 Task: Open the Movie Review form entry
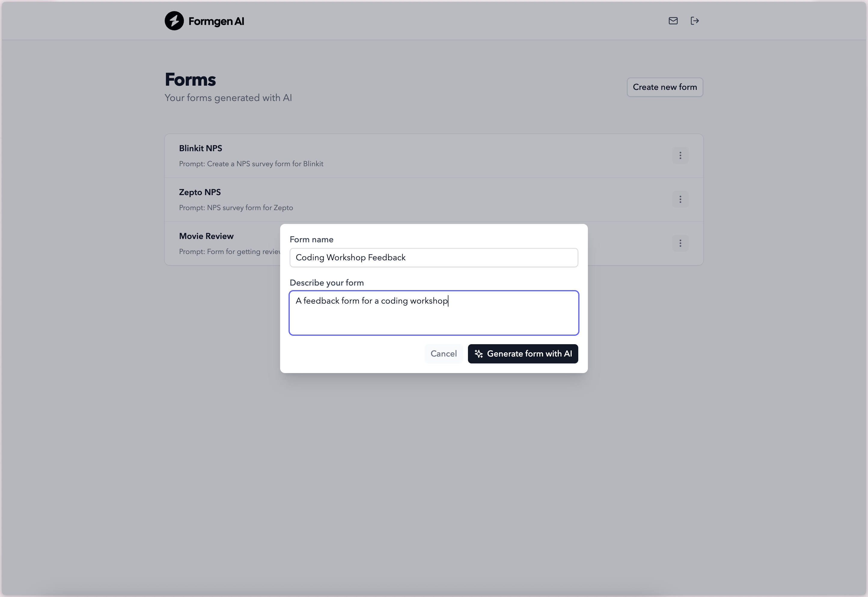(x=206, y=236)
